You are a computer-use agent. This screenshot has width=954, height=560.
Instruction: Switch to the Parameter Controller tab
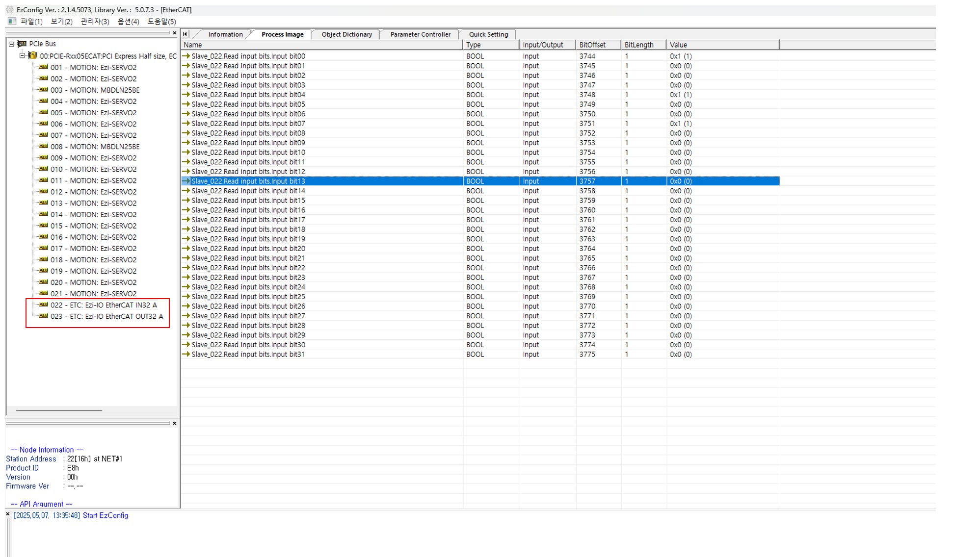(x=420, y=34)
